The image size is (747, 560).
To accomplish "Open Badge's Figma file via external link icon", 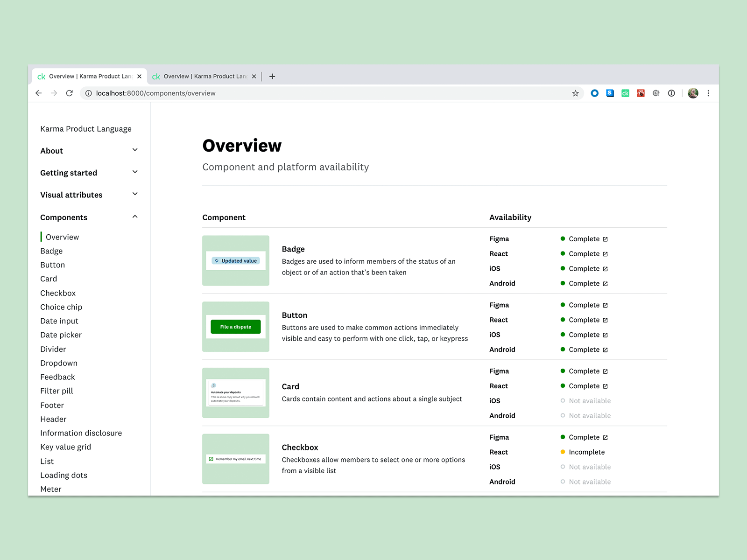I will [605, 238].
